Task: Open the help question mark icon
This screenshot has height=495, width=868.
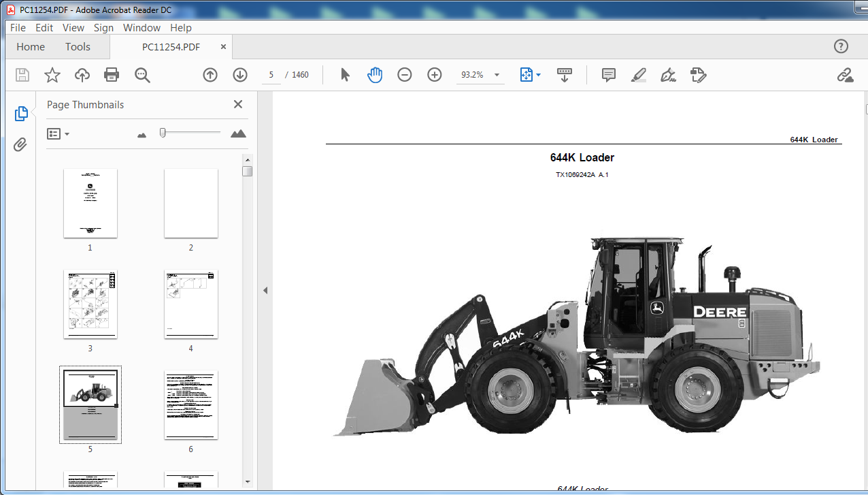Action: point(841,46)
